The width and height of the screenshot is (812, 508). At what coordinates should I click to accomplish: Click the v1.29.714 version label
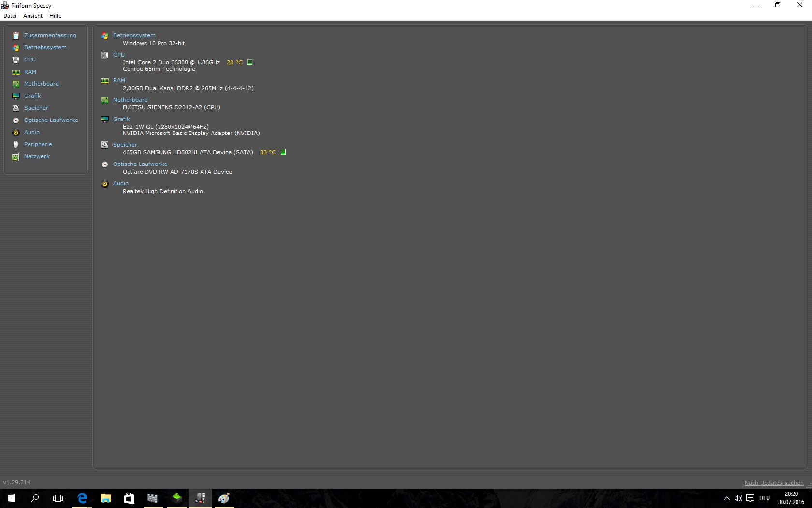(x=17, y=482)
